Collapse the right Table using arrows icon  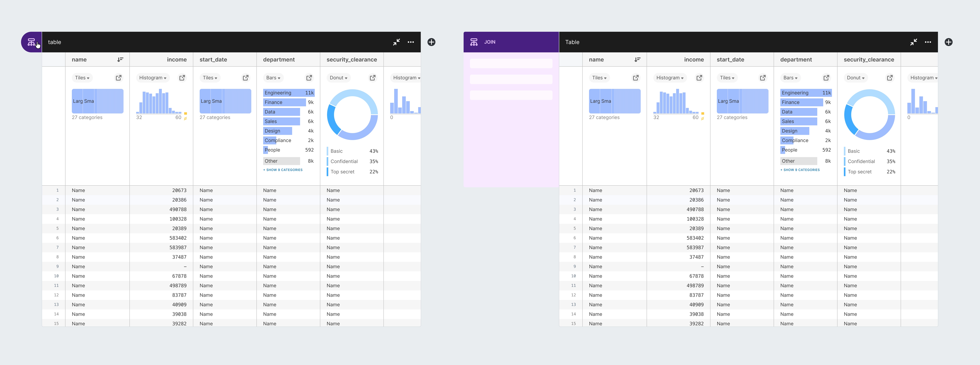[x=914, y=42]
